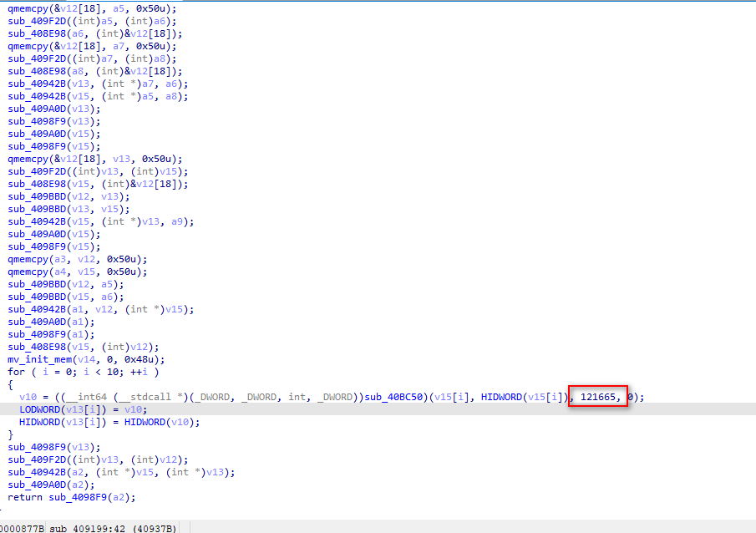Click '0000877B' offset in status bar

[22, 528]
